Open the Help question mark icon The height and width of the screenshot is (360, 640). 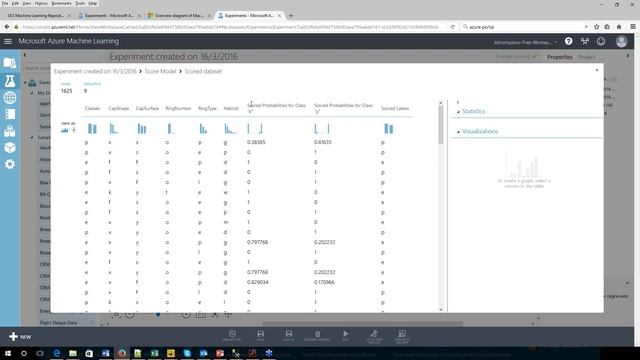click(x=568, y=41)
